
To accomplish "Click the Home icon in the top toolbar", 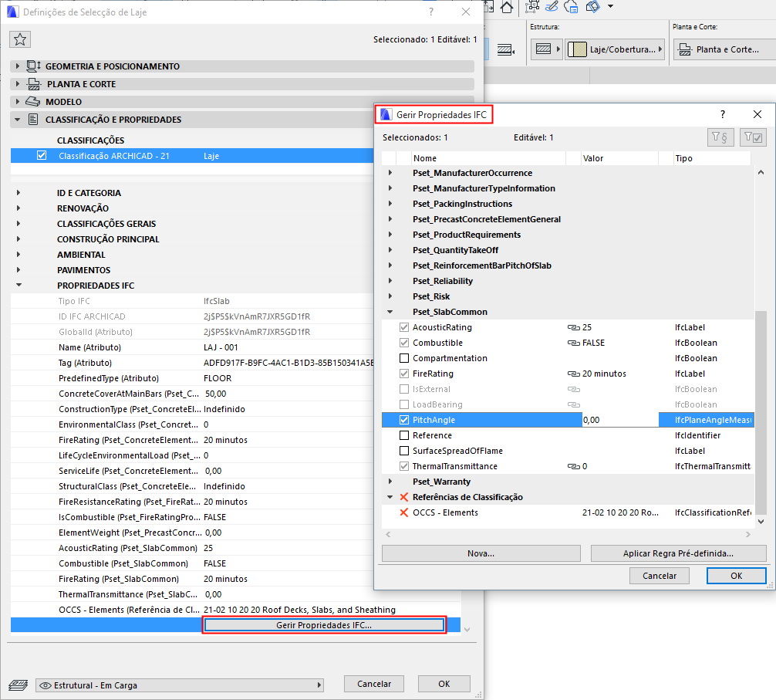I will pos(507,8).
